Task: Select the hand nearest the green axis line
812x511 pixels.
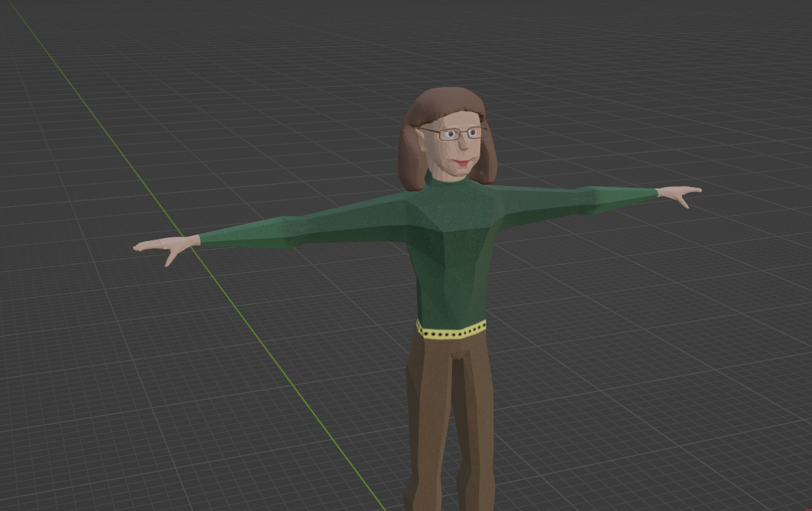Action: (162, 247)
